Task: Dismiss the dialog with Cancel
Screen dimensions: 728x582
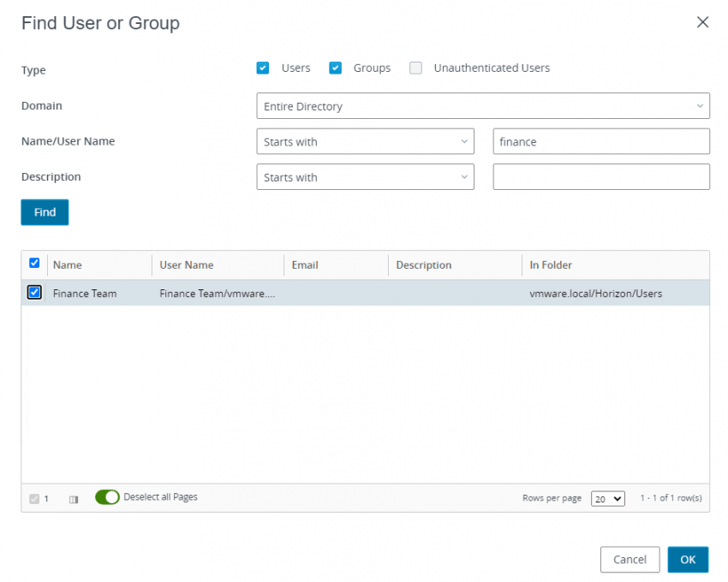Action: tap(630, 559)
